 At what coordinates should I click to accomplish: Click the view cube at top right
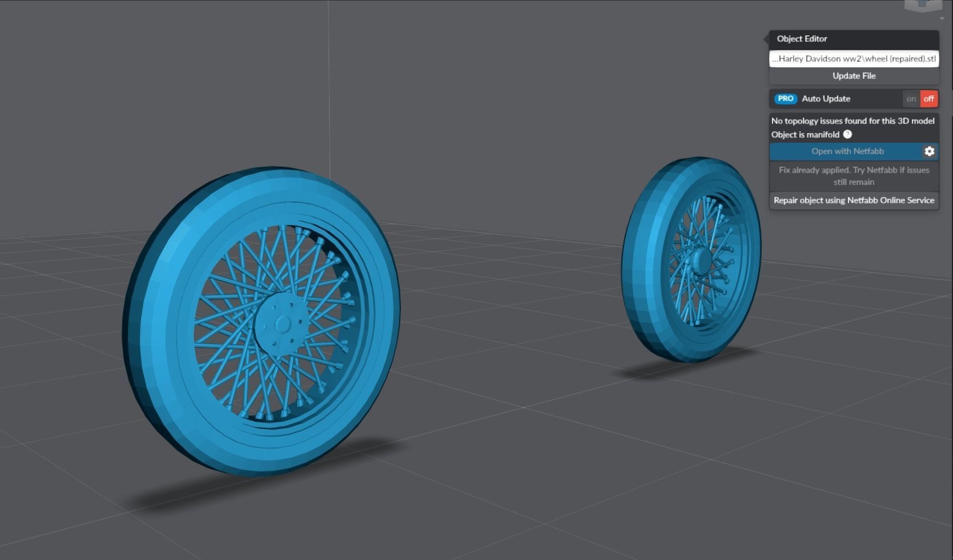923,5
